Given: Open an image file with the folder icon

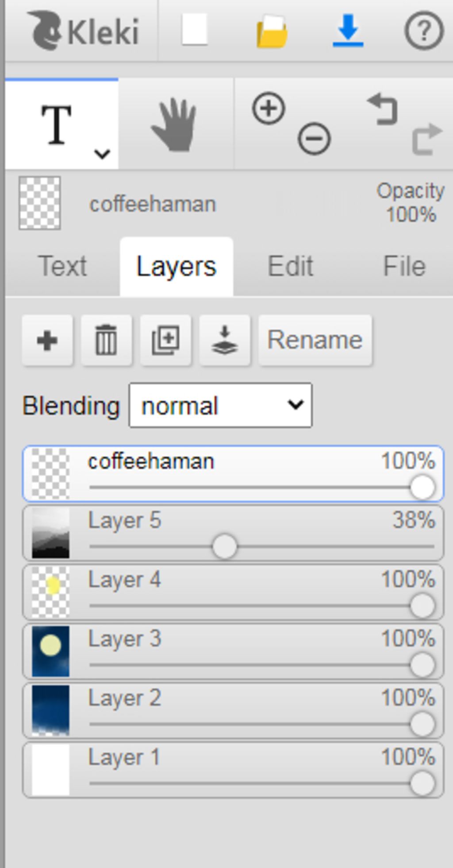Looking at the screenshot, I should [x=272, y=31].
